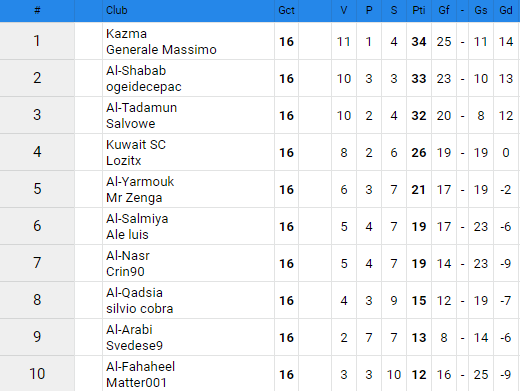520x391 pixels.
Task: Open the Al-Qadsia club page
Action: point(134,293)
